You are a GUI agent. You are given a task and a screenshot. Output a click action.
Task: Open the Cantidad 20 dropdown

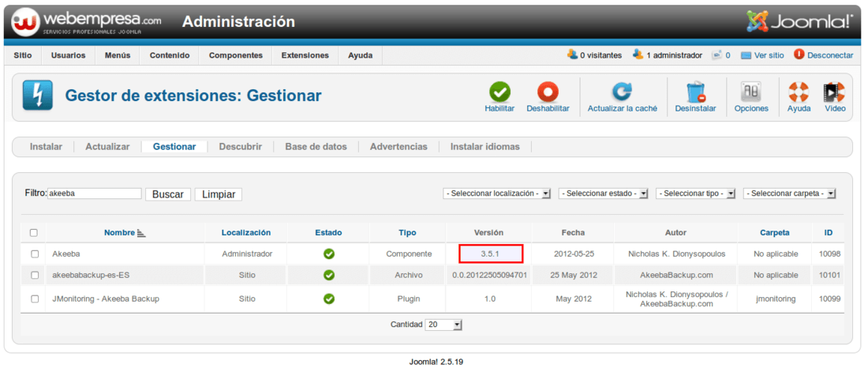point(443,325)
